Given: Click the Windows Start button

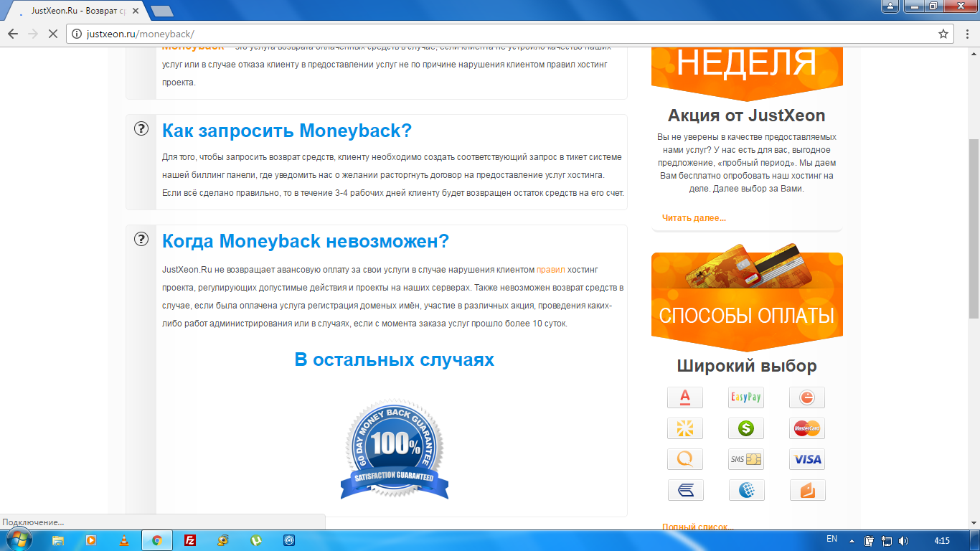Looking at the screenshot, I should click(19, 540).
